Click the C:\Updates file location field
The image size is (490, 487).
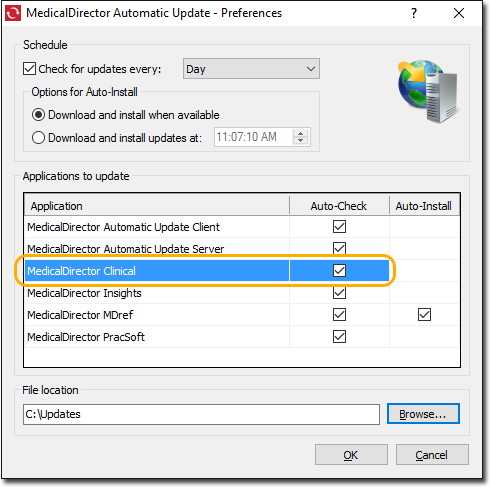click(201, 414)
